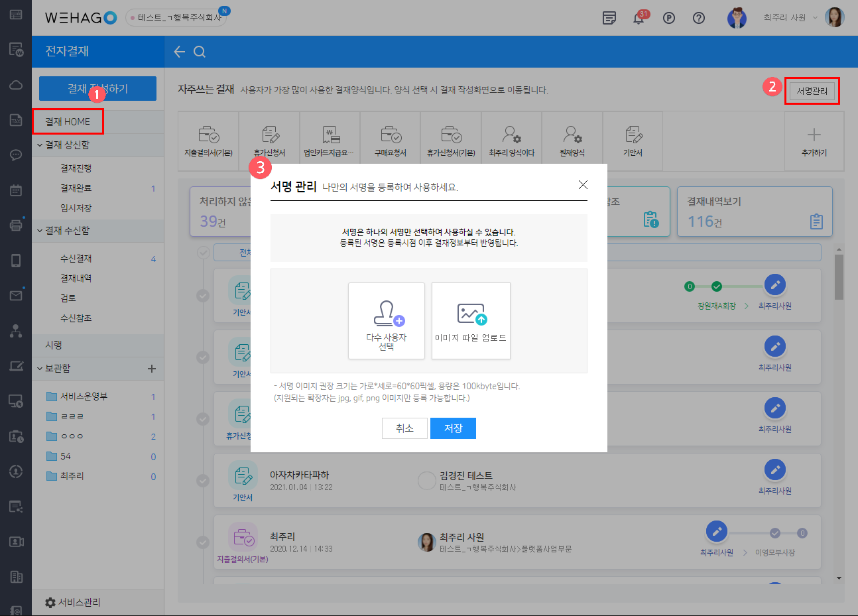
Task: Click the search magnifier icon
Action: [200, 52]
